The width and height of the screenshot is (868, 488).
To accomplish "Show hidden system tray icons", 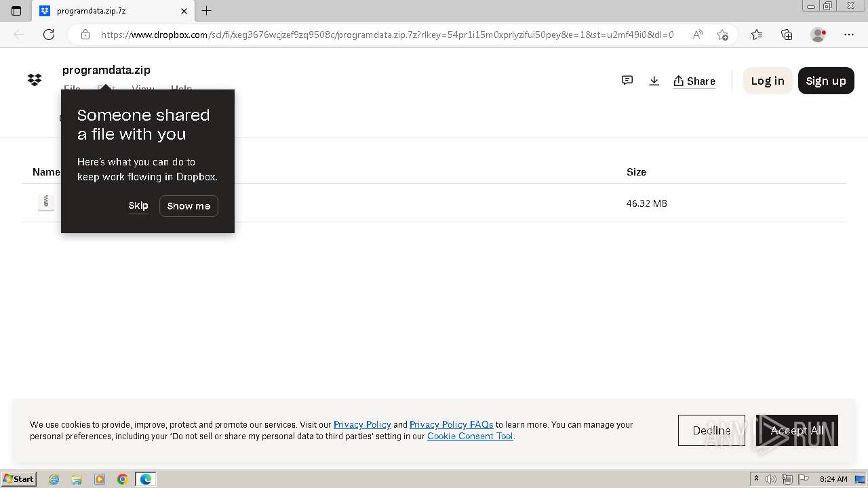I will (x=756, y=479).
